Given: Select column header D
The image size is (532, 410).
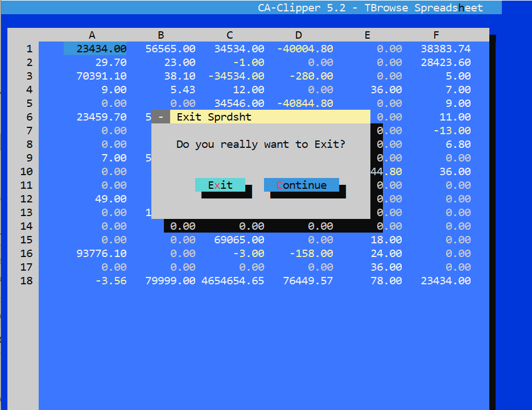Looking at the screenshot, I should click(299, 35).
